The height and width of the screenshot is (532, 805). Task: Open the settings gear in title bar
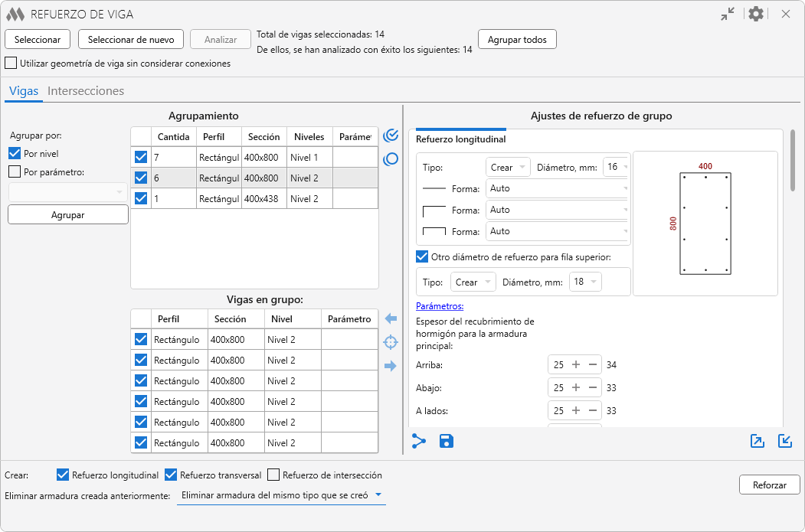[x=756, y=14]
